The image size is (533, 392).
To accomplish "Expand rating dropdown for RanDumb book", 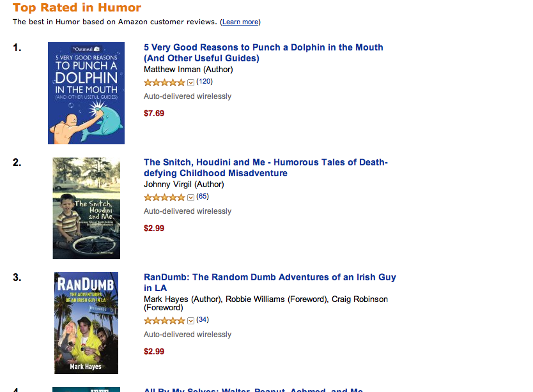I will 190,320.
